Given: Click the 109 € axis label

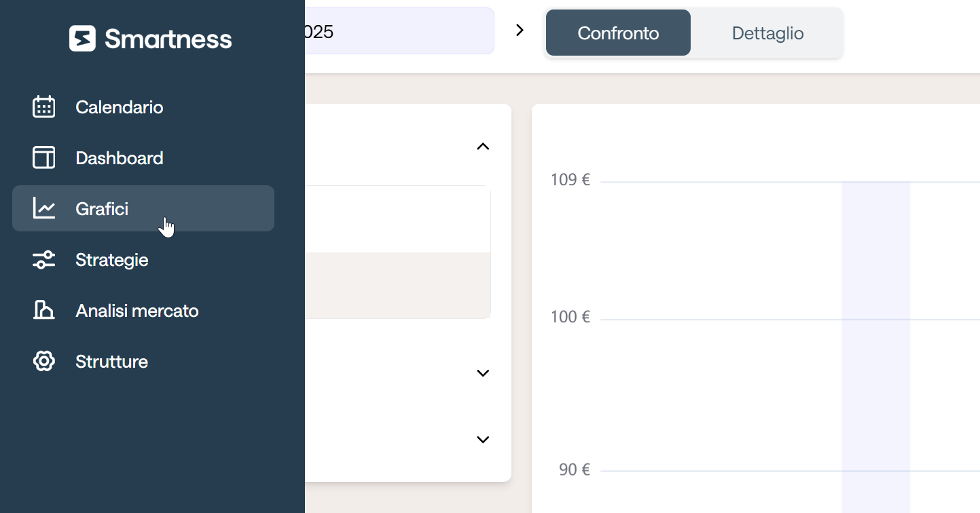Looking at the screenshot, I should tap(570, 180).
